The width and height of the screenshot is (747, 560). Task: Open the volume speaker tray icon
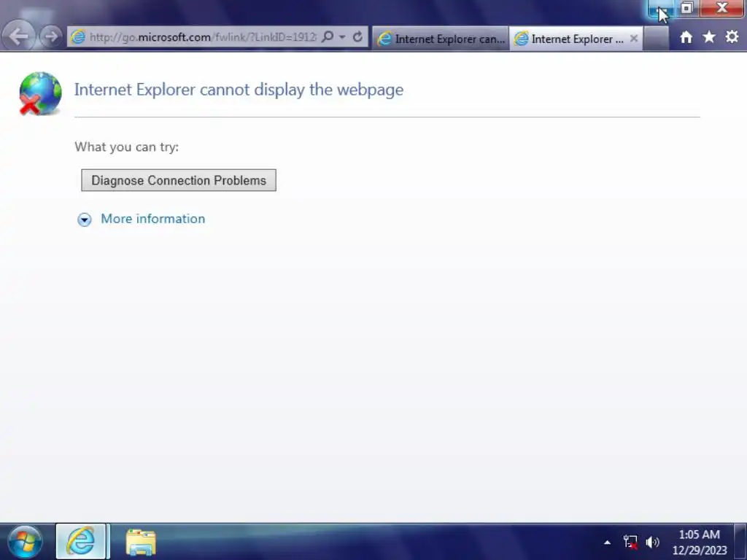tap(652, 542)
